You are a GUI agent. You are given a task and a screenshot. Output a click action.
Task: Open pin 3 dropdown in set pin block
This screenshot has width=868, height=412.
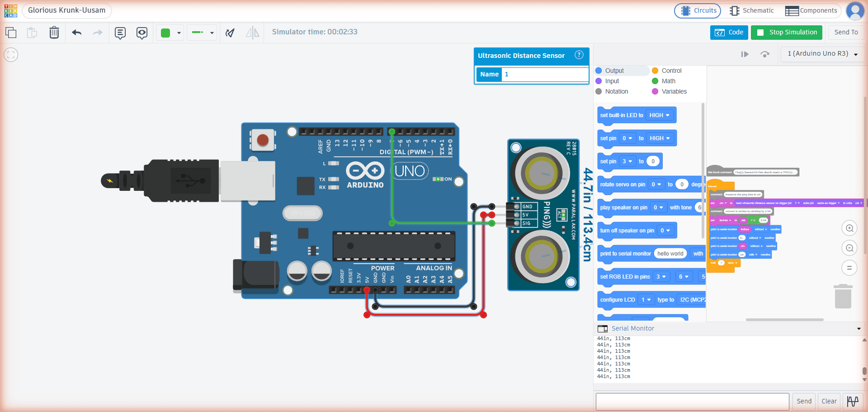[x=627, y=161]
